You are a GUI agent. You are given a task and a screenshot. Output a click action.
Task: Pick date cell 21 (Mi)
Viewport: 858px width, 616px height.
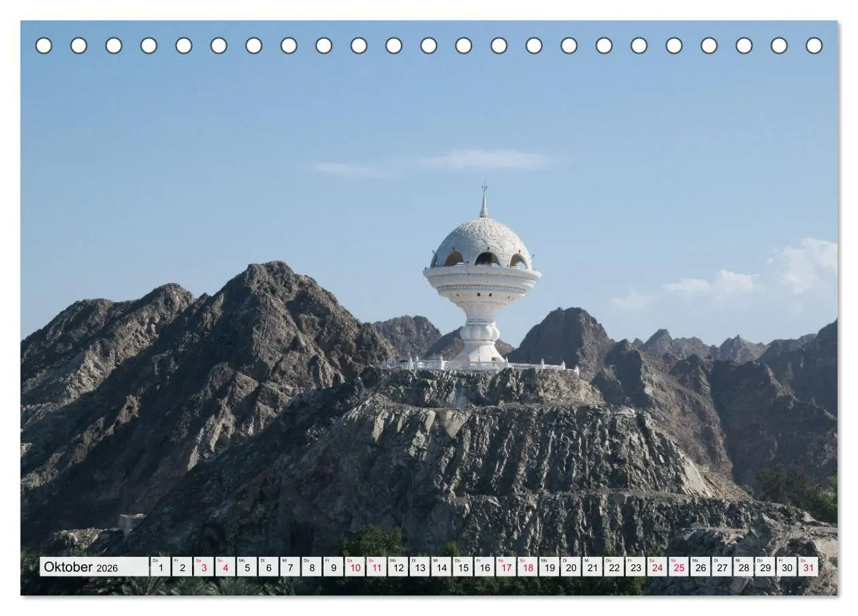592,567
